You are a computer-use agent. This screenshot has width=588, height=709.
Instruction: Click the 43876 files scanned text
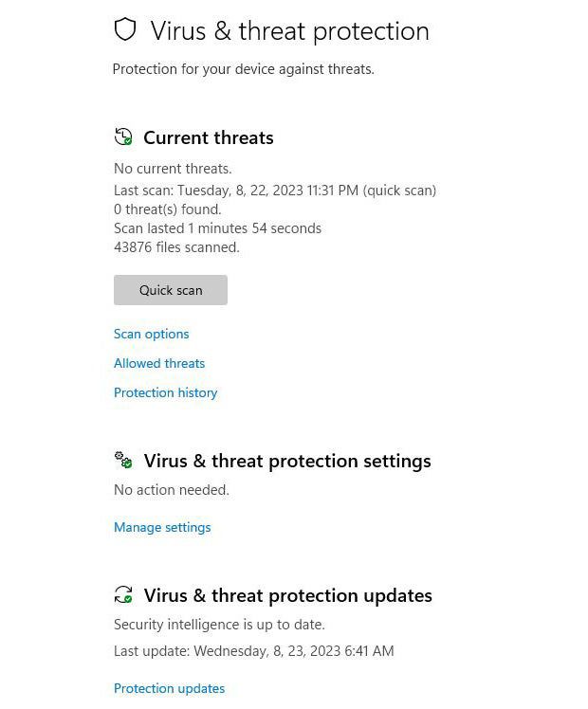pyautogui.click(x=176, y=247)
